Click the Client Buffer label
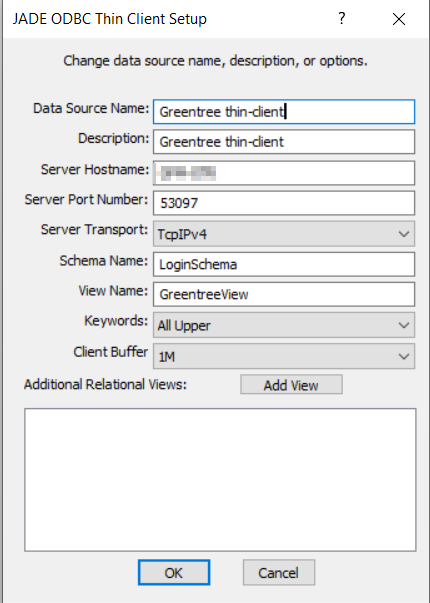 click(x=111, y=352)
